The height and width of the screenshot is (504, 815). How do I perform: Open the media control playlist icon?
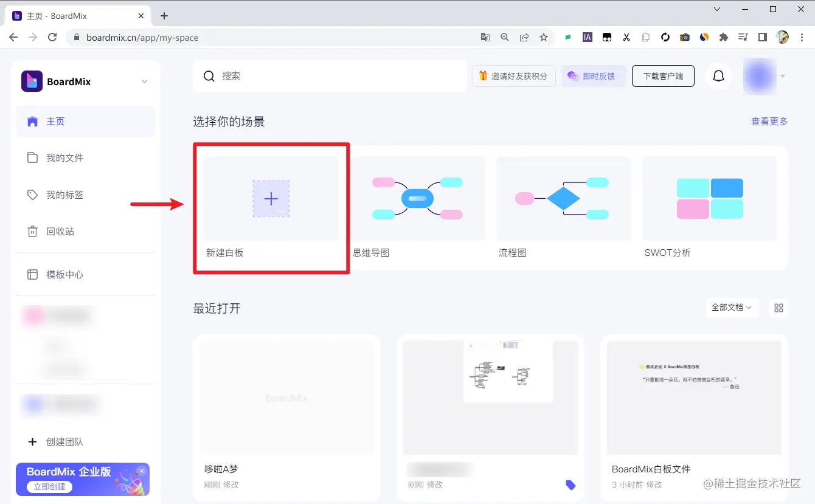[x=743, y=37]
